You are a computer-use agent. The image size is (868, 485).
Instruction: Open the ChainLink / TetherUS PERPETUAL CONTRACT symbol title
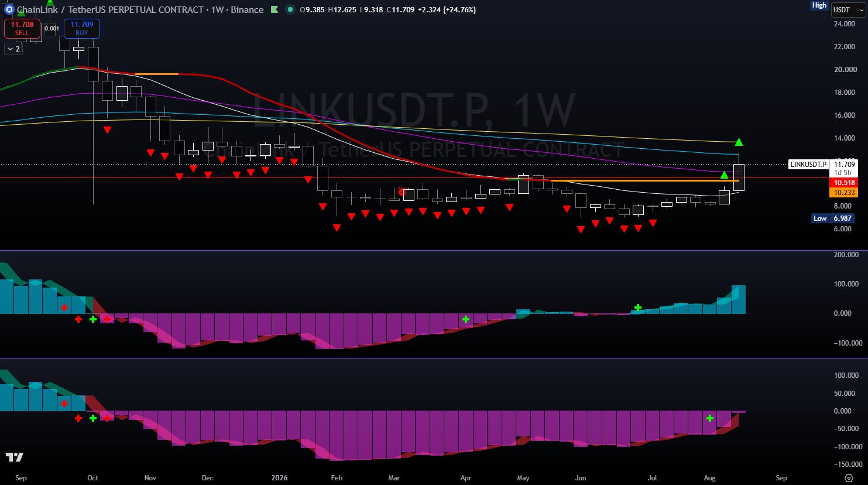[110, 10]
